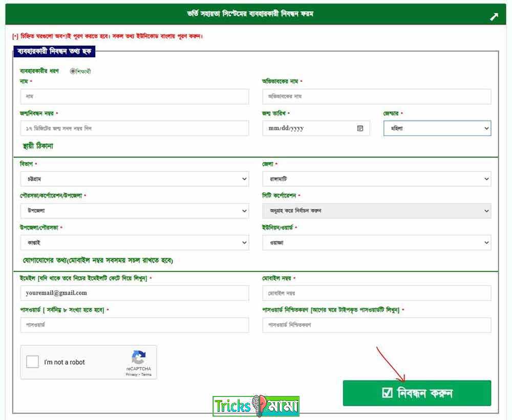
Task: Open the জেলা dropdown showing রাঙ্গামাটি
Action: [x=376, y=179]
